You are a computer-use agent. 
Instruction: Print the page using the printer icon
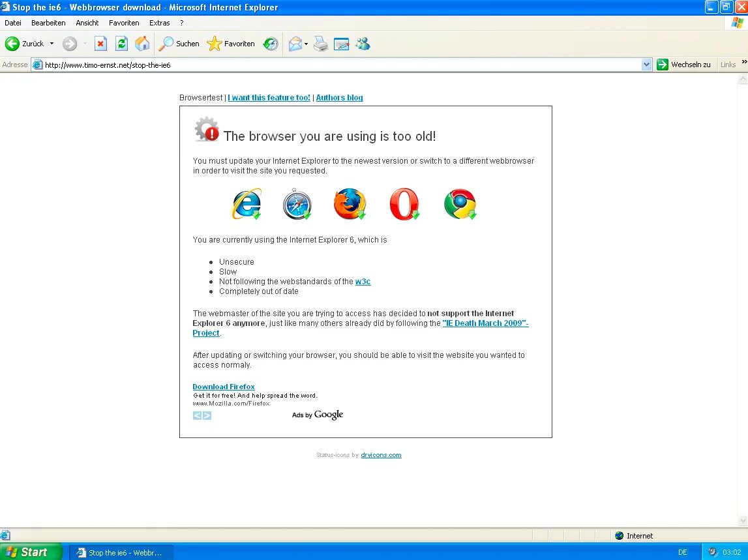tap(321, 44)
